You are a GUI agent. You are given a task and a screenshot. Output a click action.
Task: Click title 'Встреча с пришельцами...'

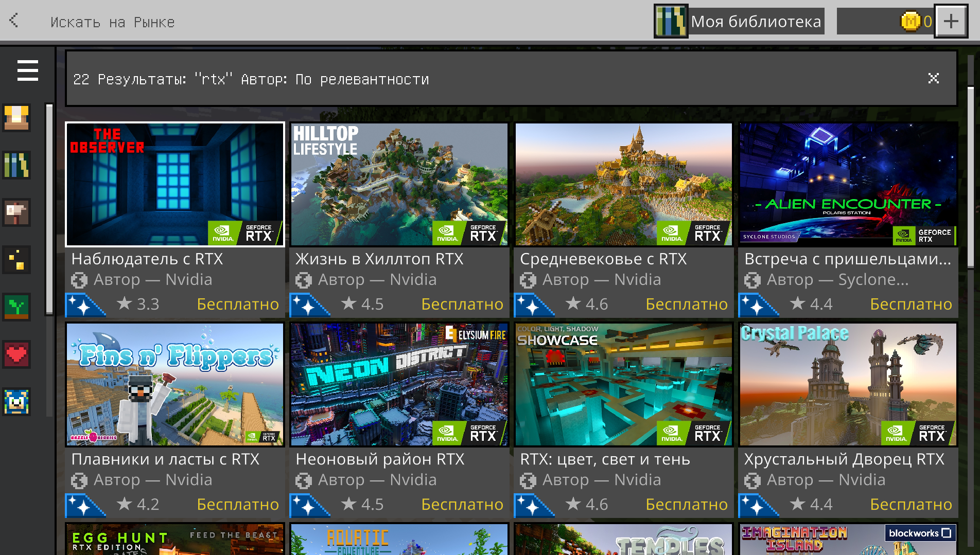848,259
